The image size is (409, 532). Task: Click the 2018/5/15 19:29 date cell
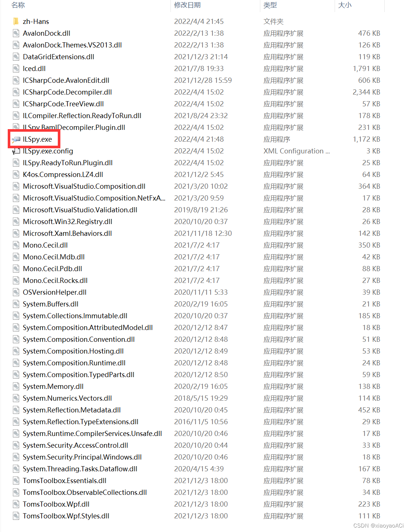tap(201, 398)
